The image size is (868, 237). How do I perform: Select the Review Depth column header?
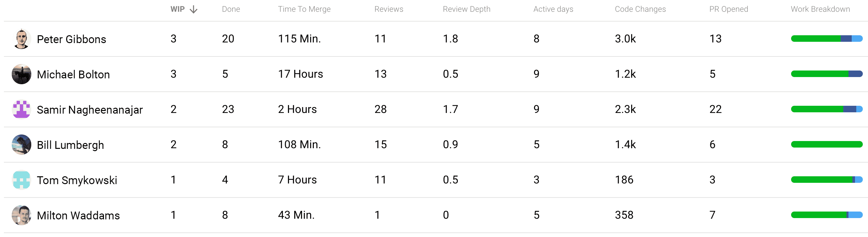[x=467, y=9]
